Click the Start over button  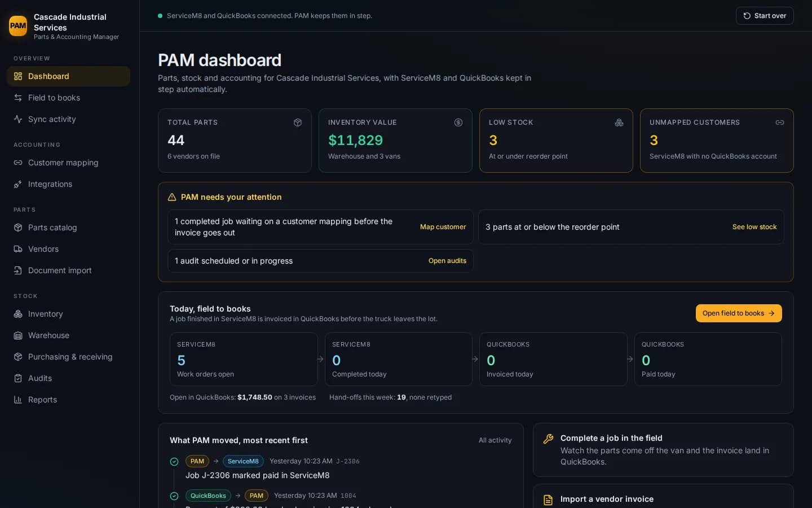click(765, 16)
